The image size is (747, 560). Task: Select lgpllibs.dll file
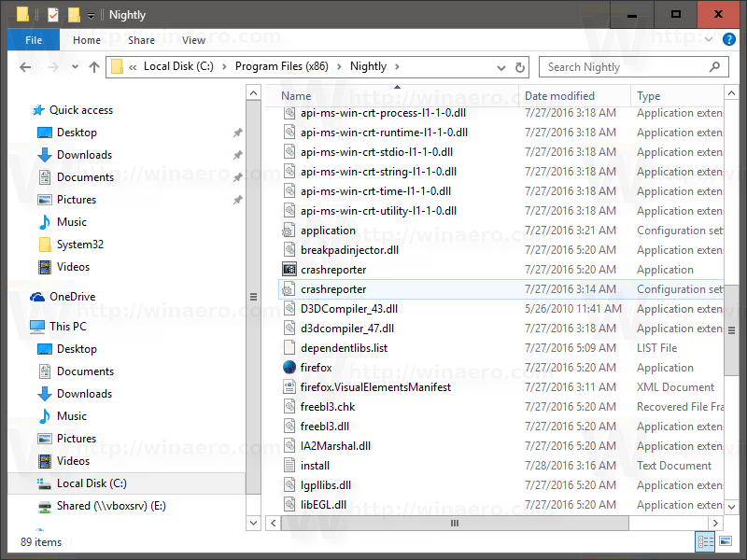325,484
